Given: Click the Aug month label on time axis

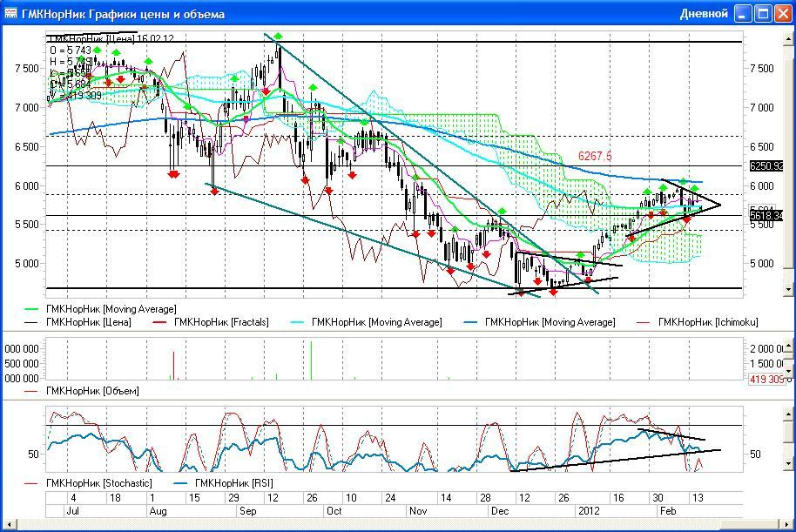Looking at the screenshot, I should click(x=158, y=511).
